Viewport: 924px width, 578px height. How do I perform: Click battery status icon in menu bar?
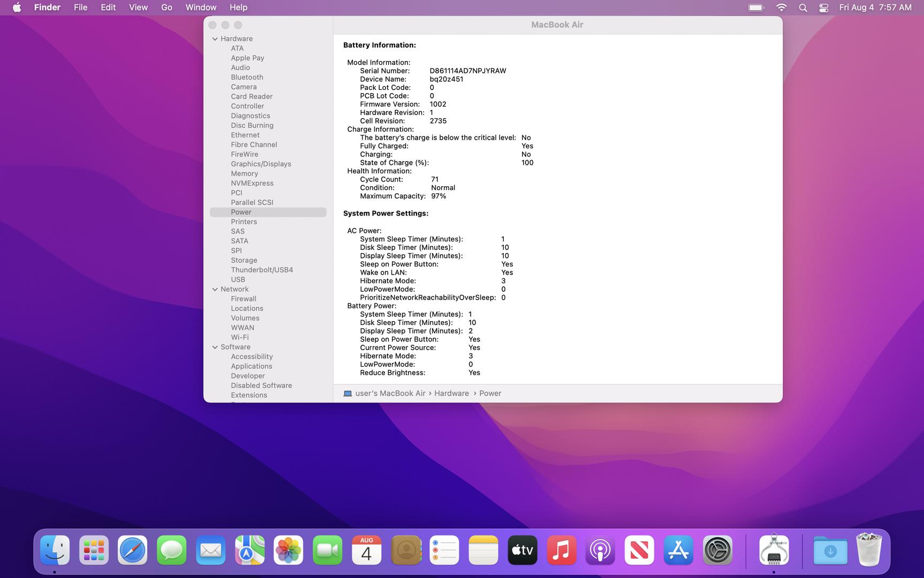pyautogui.click(x=756, y=7)
